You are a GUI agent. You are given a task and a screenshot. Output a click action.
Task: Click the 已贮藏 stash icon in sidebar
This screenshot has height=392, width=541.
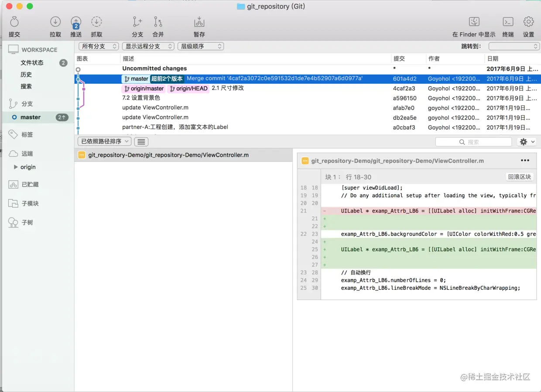pos(13,184)
